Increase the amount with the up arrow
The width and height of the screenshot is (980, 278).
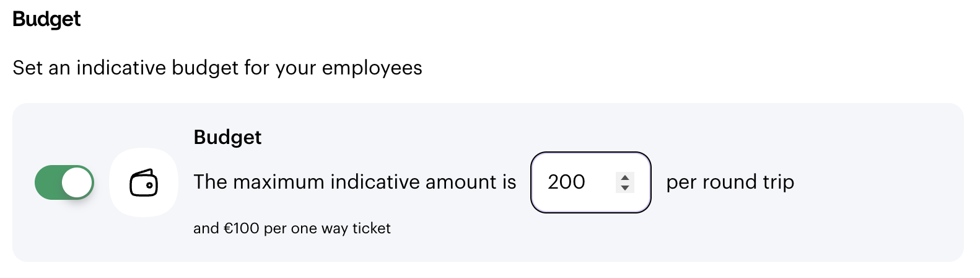coord(624,177)
